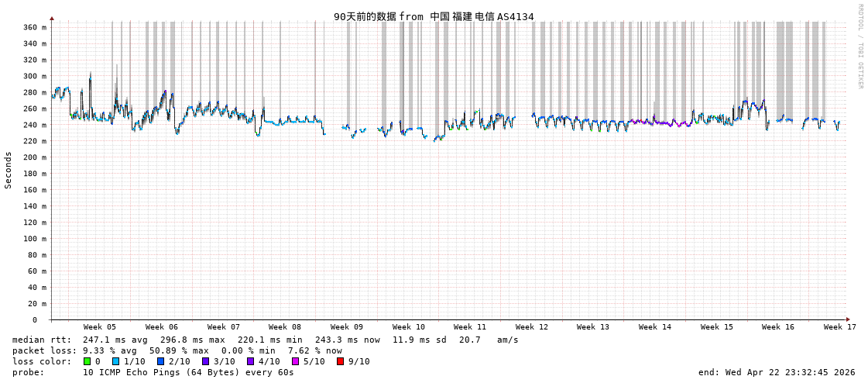
Task: Click the 200 m y-axis tick label
Action: (x=34, y=157)
